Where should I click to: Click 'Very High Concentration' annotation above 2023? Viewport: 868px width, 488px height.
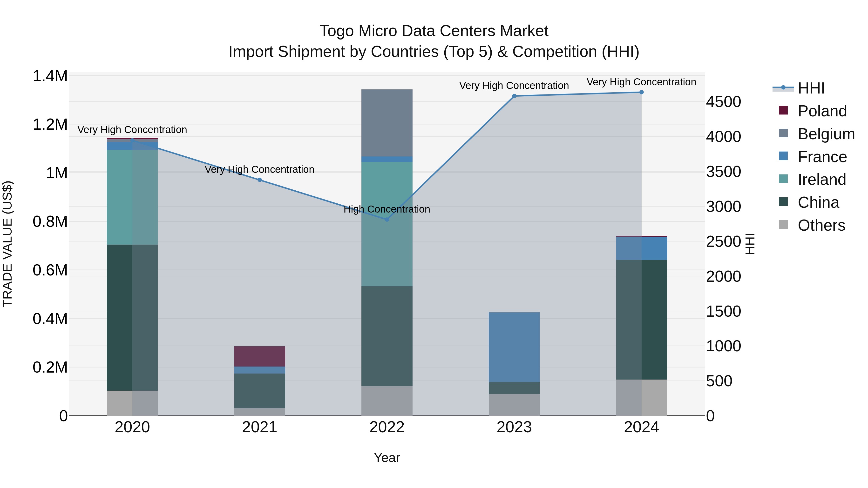click(514, 86)
